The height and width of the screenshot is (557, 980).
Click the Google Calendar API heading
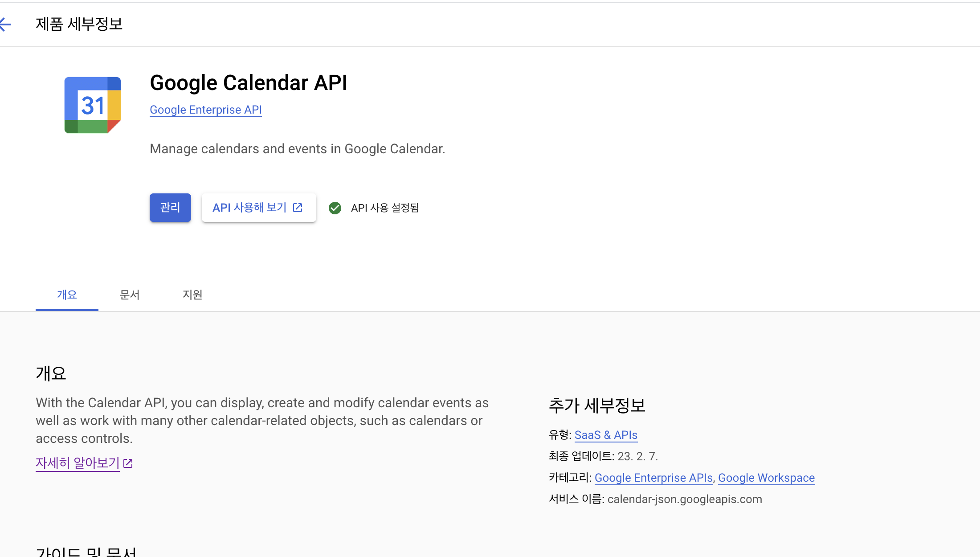[248, 83]
